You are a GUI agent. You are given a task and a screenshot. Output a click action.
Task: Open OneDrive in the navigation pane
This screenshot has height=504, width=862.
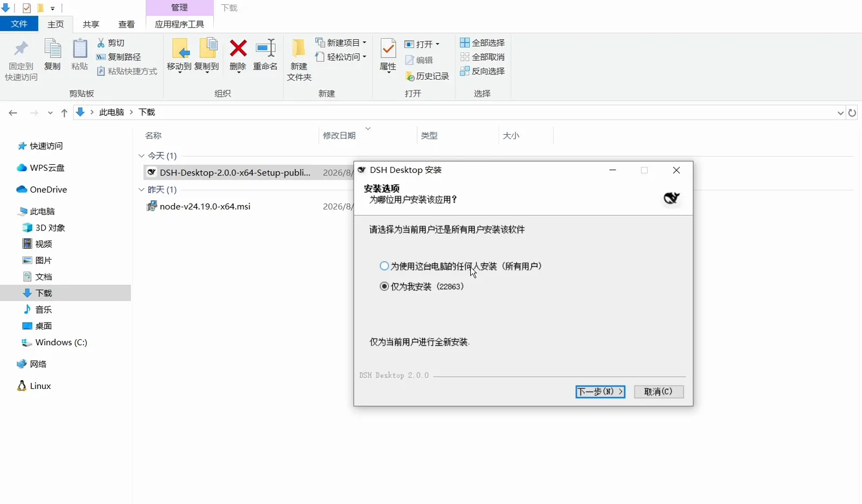click(x=41, y=190)
